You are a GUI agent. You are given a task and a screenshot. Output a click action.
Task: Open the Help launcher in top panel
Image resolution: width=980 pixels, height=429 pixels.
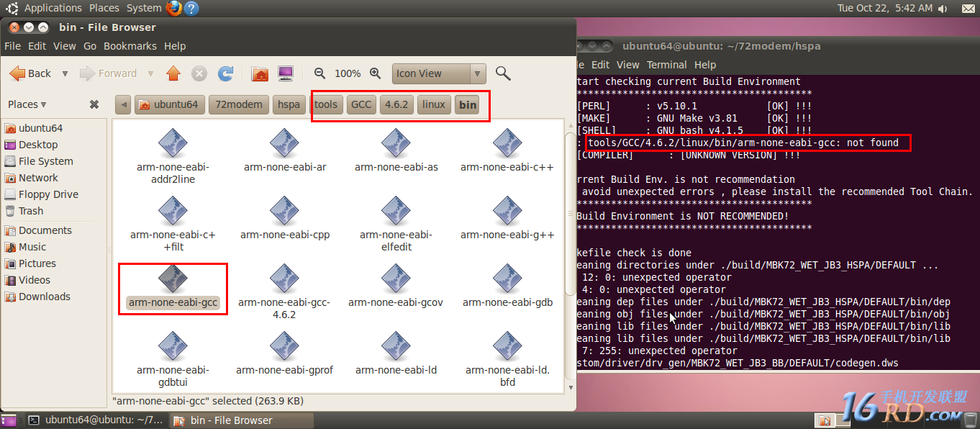191,8
